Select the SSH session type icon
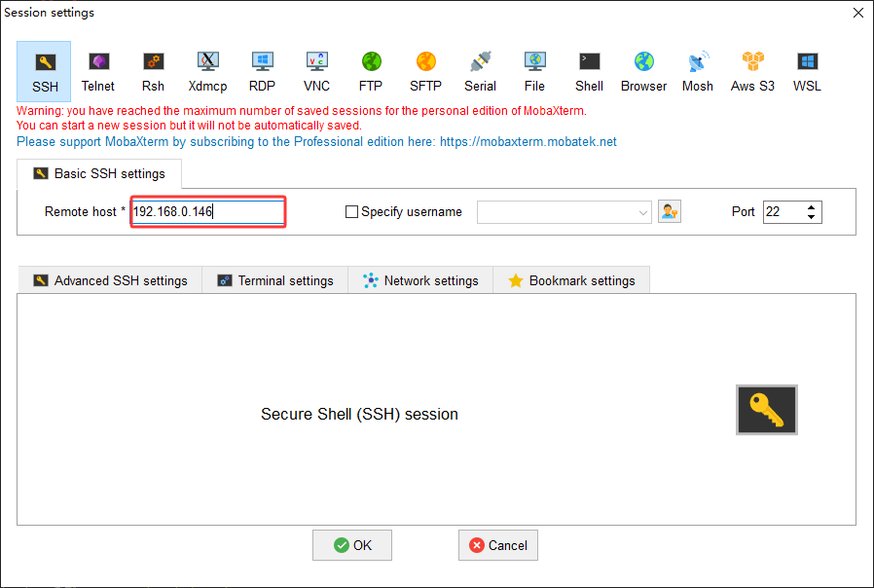Screen dimensions: 874x588 (44, 71)
